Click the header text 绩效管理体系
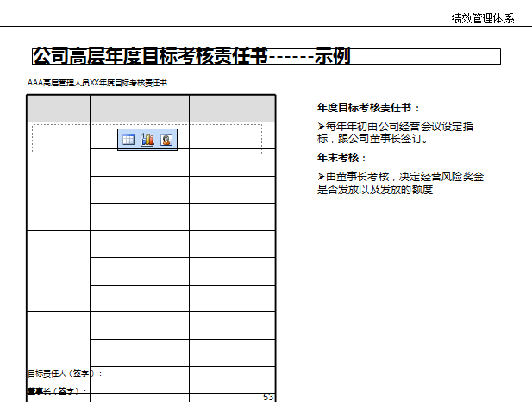Screen dimensions: 532x402 click(x=483, y=18)
